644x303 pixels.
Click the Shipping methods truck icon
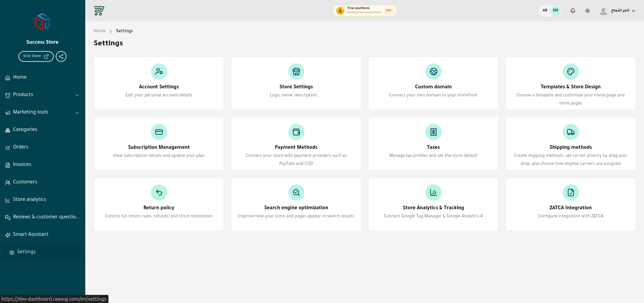coord(571,132)
